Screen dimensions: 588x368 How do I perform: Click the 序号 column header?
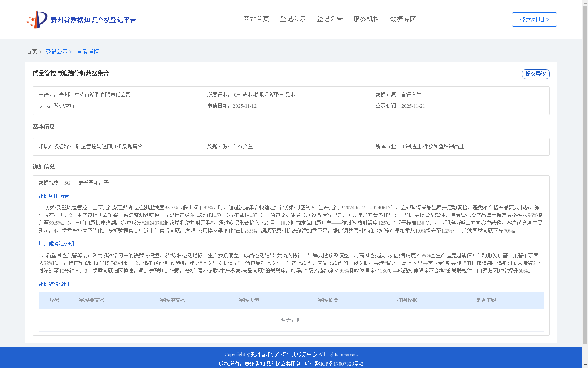[54, 300]
